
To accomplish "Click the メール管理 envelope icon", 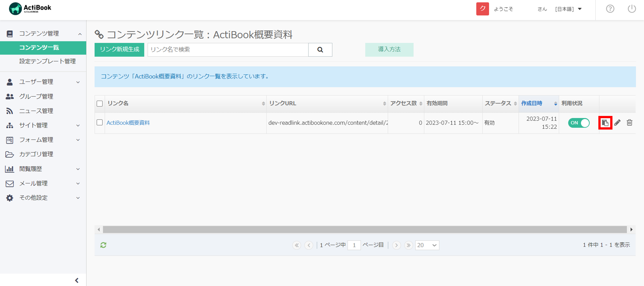I will [10, 184].
